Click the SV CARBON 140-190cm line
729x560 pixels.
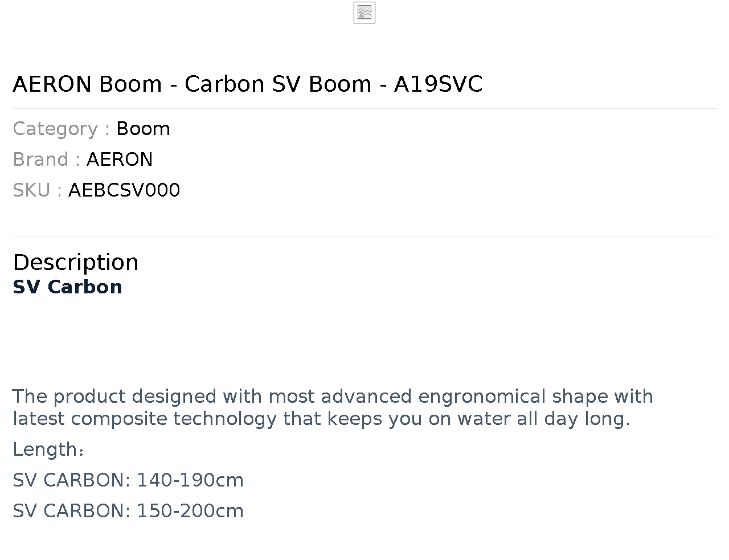tap(128, 480)
